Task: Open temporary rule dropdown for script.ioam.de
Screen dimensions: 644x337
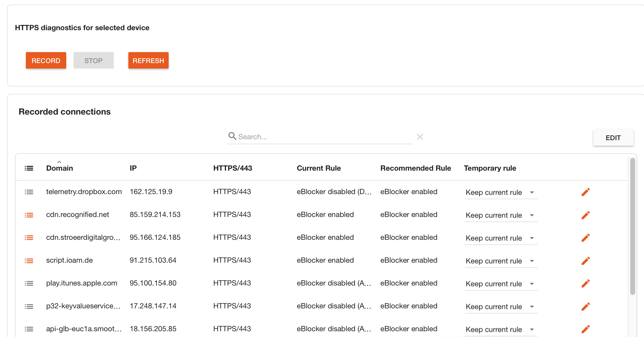Action: (501, 261)
